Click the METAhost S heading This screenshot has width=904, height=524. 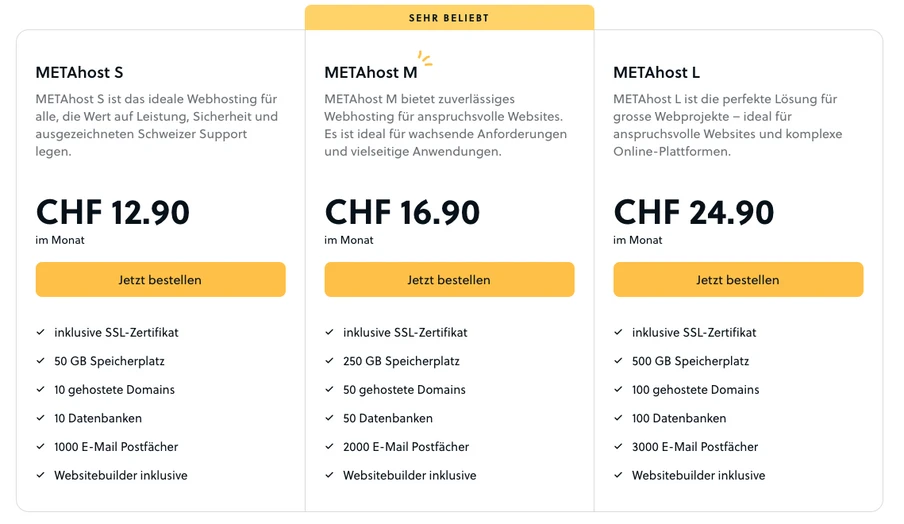[x=80, y=73]
